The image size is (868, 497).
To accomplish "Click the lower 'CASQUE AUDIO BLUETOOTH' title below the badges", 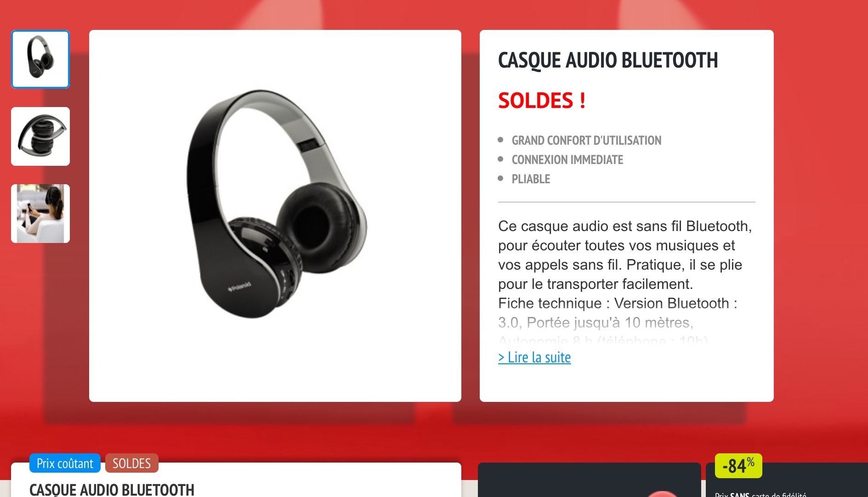I will click(112, 490).
